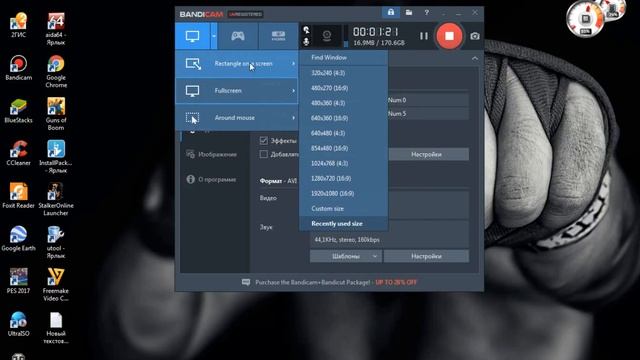The width and height of the screenshot is (640, 360).
Task: Select the 854x480 (16:9) size
Action: click(343, 148)
